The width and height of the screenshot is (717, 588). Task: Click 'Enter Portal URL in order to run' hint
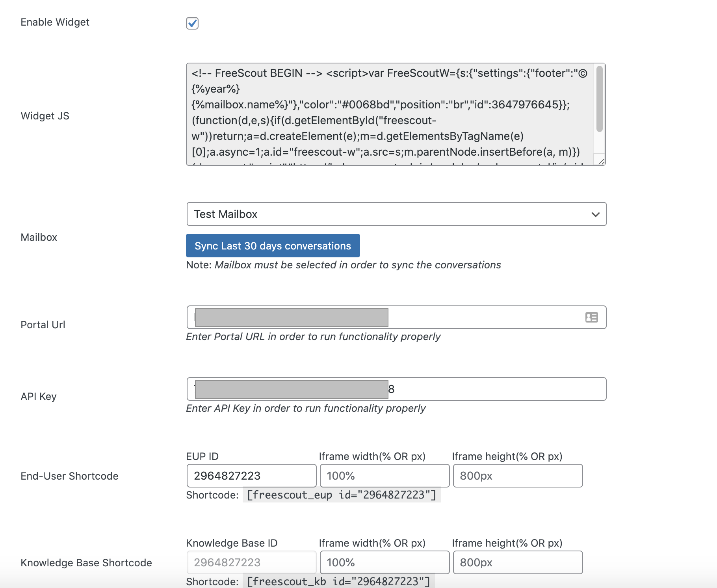(313, 337)
